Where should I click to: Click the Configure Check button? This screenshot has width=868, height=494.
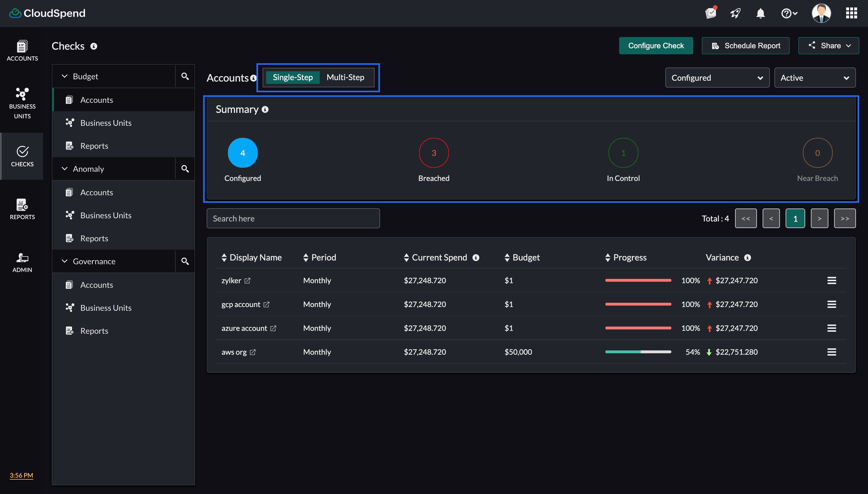(656, 46)
